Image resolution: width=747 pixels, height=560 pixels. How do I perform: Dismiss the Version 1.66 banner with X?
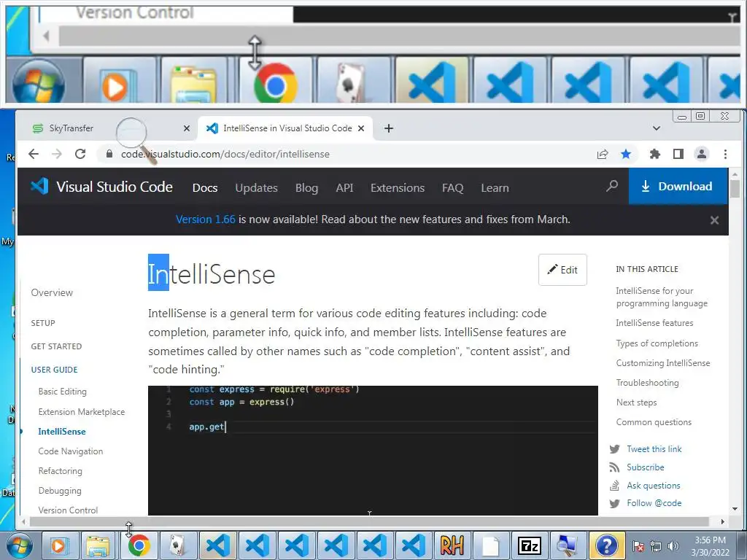(714, 220)
